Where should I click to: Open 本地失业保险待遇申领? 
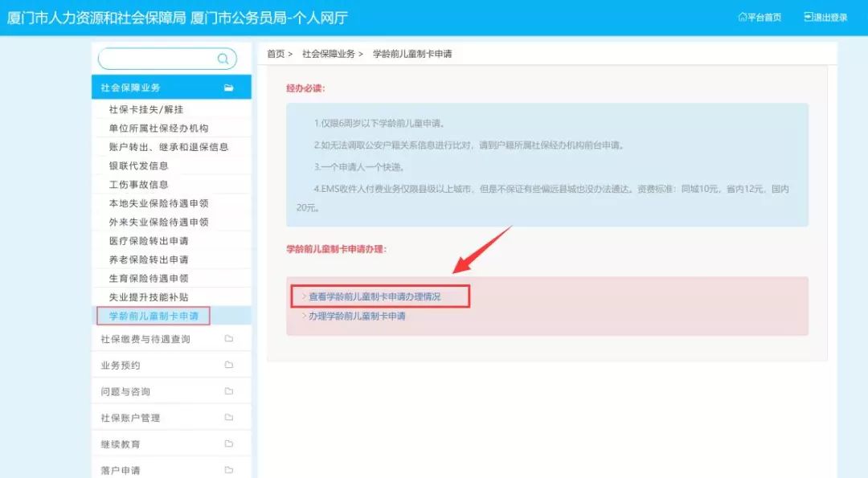[x=159, y=203]
